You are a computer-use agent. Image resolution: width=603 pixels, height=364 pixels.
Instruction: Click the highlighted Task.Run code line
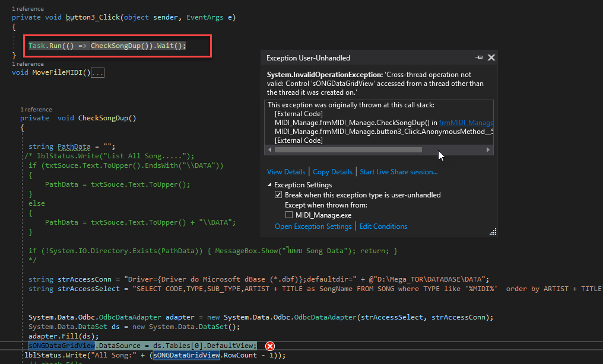click(x=107, y=46)
